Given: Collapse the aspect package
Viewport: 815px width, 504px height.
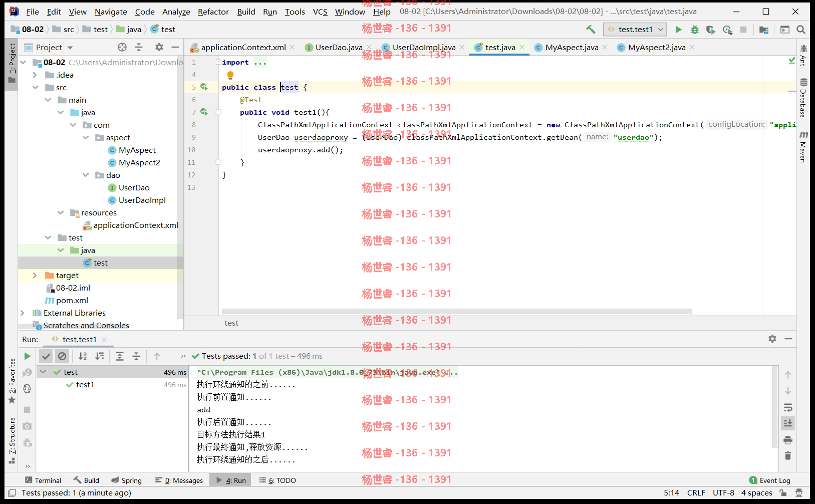Looking at the screenshot, I should click(x=85, y=138).
